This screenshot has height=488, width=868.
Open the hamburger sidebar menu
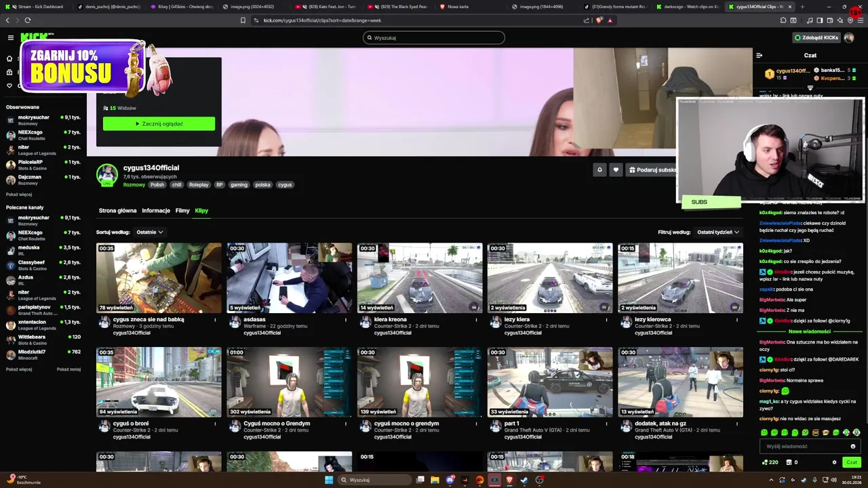tap(10, 37)
